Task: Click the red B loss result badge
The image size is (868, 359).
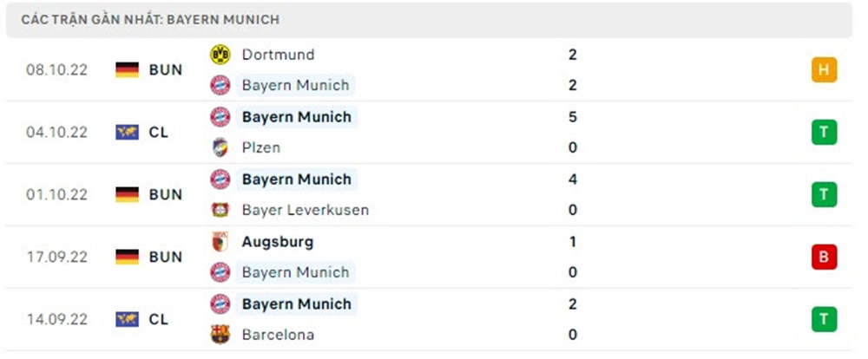Action: click(x=824, y=258)
